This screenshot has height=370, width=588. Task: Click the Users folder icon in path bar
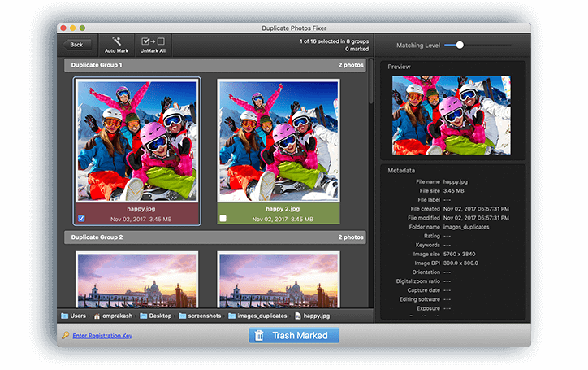pos(64,316)
